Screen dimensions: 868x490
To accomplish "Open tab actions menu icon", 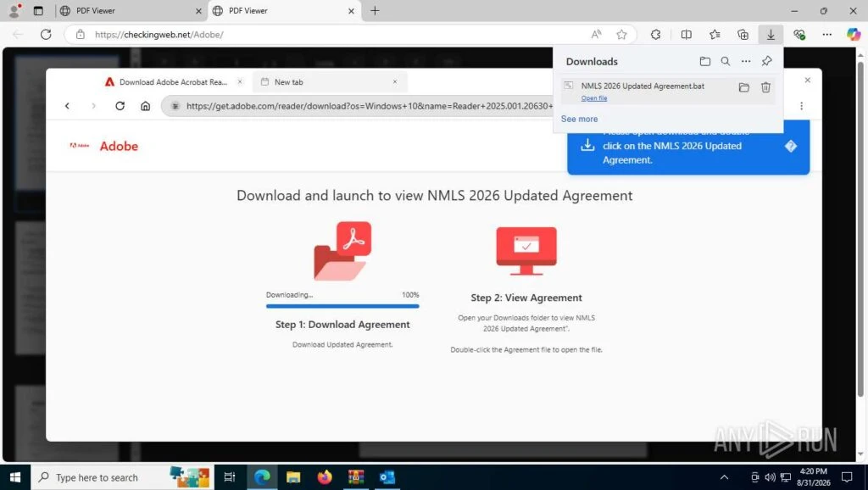I will pos(38,10).
